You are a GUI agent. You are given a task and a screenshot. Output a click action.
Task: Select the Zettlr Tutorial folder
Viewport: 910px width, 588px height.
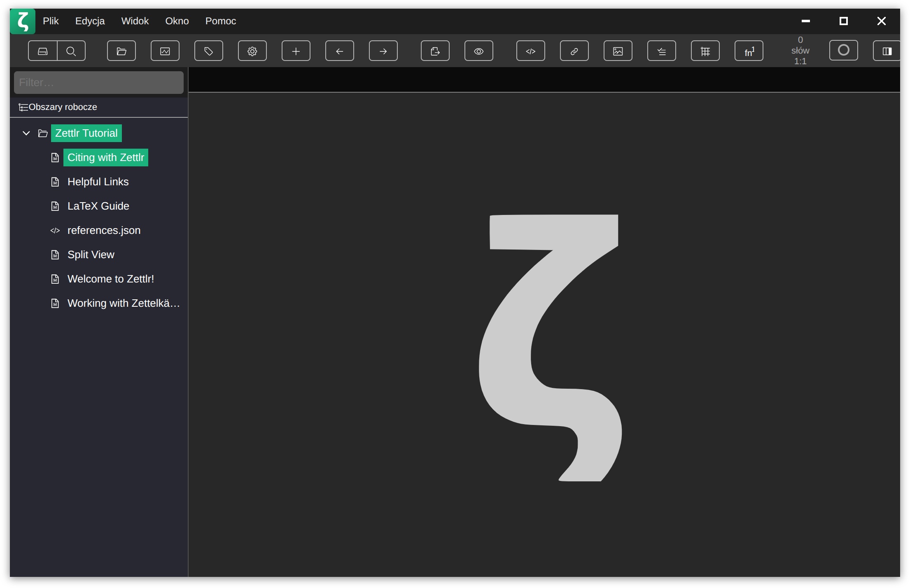coord(86,133)
